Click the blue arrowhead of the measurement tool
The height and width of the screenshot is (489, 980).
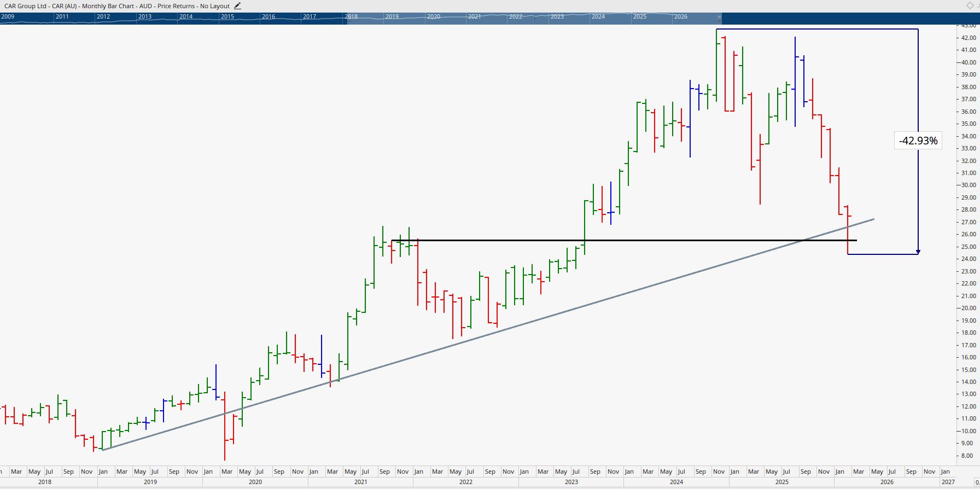point(918,252)
